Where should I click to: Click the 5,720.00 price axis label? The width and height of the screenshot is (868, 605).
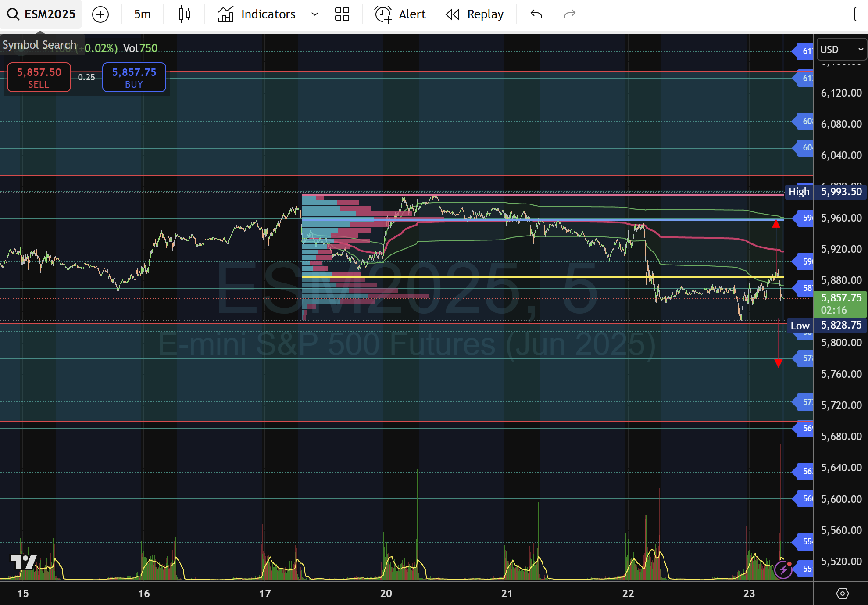(x=841, y=405)
